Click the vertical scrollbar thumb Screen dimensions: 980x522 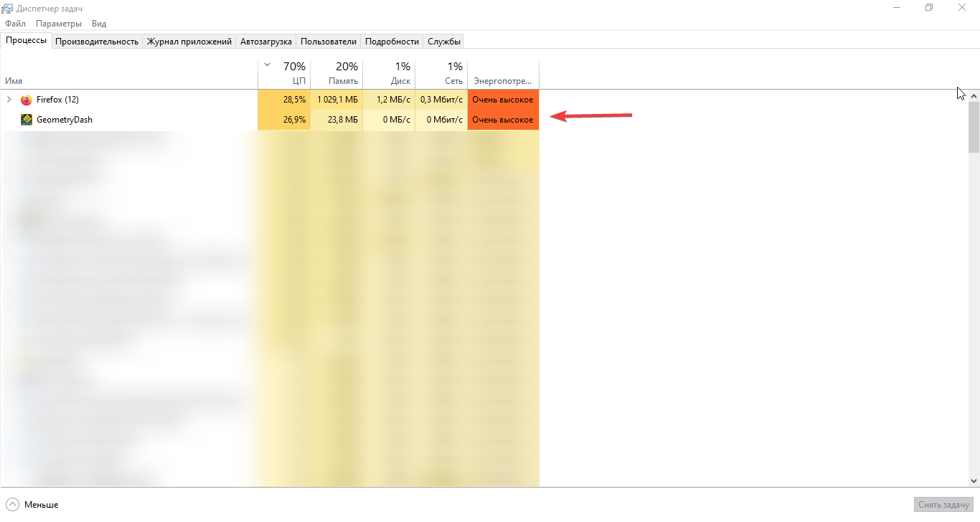974,127
